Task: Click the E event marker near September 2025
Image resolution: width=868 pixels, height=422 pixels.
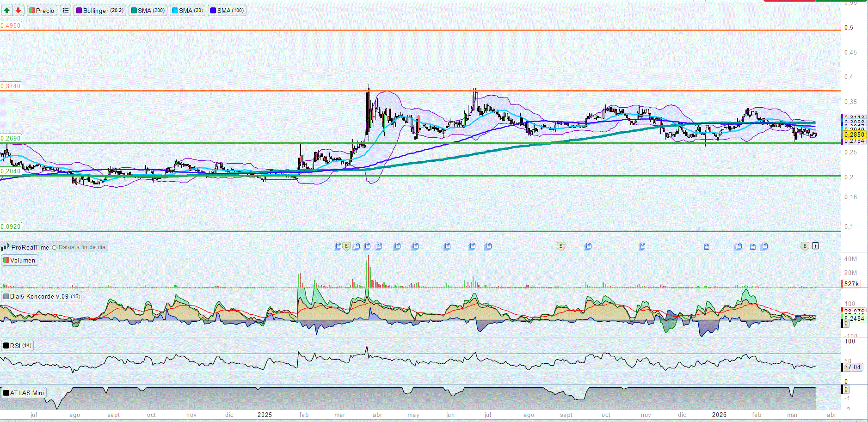Action: [560, 246]
